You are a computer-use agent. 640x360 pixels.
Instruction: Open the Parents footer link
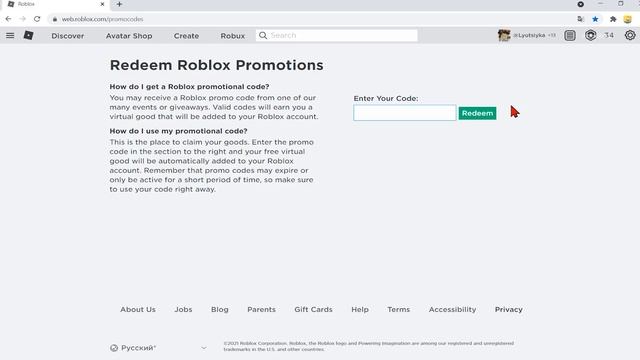(x=261, y=309)
